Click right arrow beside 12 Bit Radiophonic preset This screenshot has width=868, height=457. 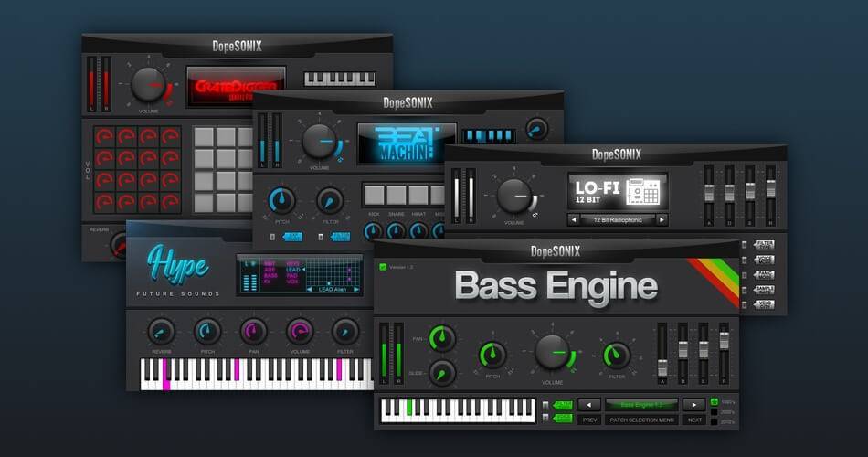662,220
